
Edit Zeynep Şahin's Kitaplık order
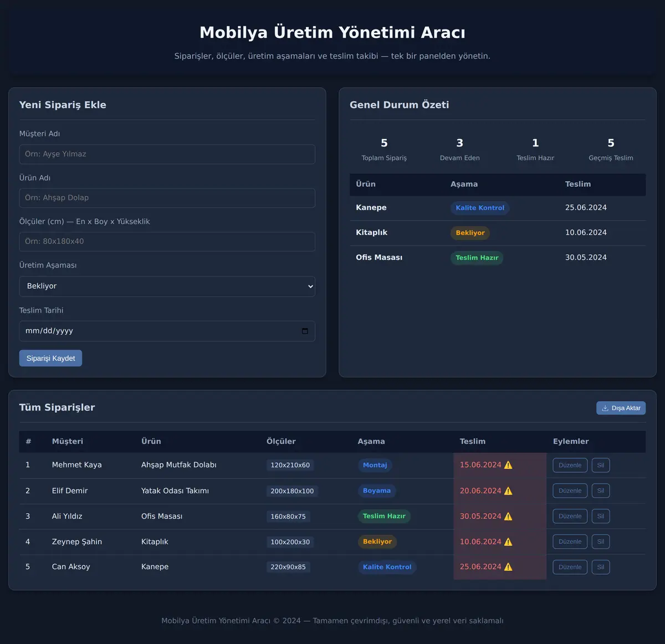coord(570,541)
